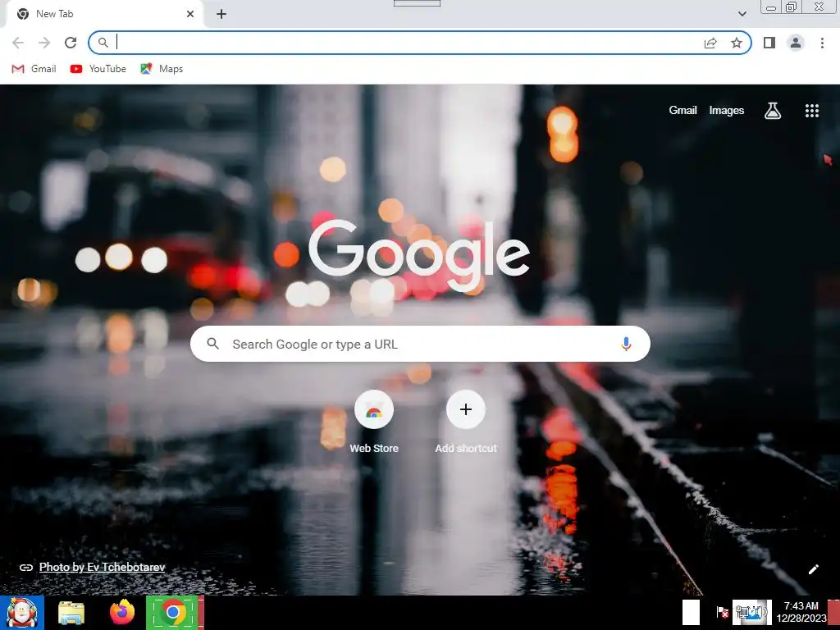
Task: Open the Chrome three-dot menu
Action: [822, 43]
